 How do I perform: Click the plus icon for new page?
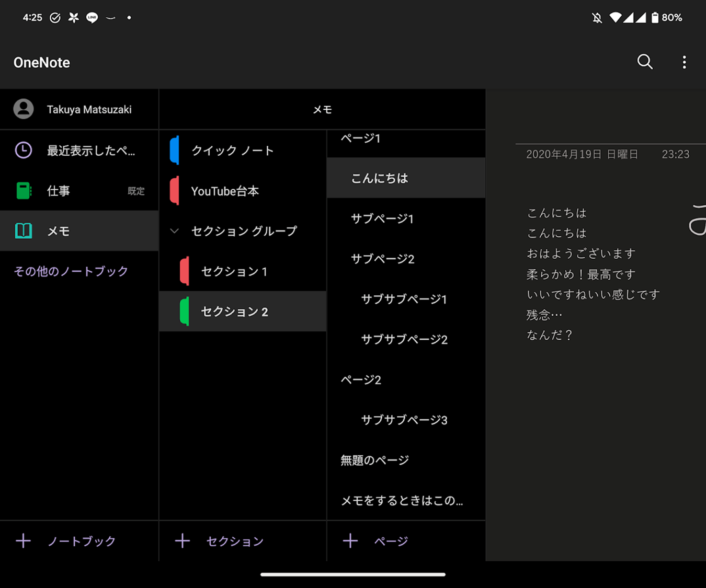click(x=350, y=540)
